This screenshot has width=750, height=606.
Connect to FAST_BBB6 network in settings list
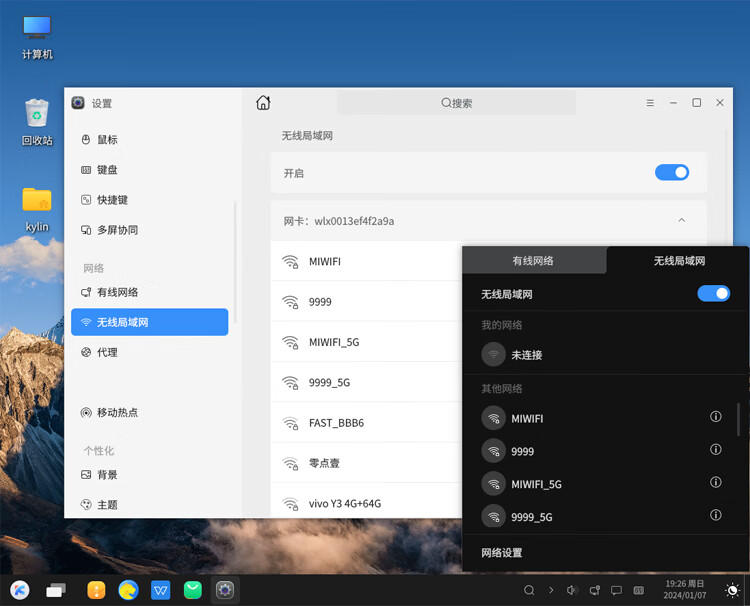pos(336,423)
